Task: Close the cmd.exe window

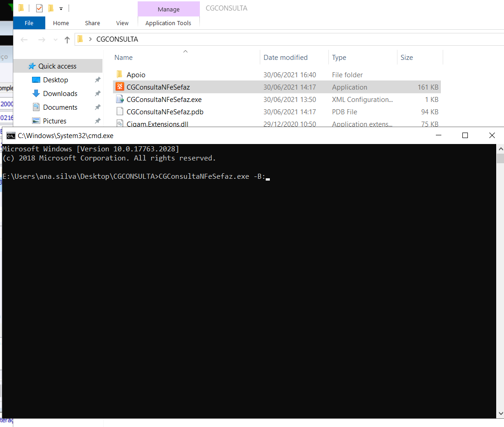Action: [492, 136]
